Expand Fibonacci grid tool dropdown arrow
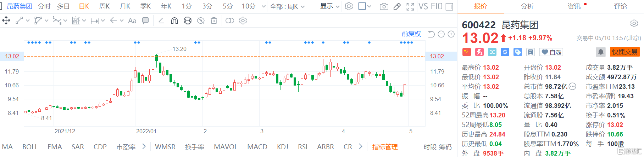The height and width of the screenshot is (157, 644). (84, 21)
